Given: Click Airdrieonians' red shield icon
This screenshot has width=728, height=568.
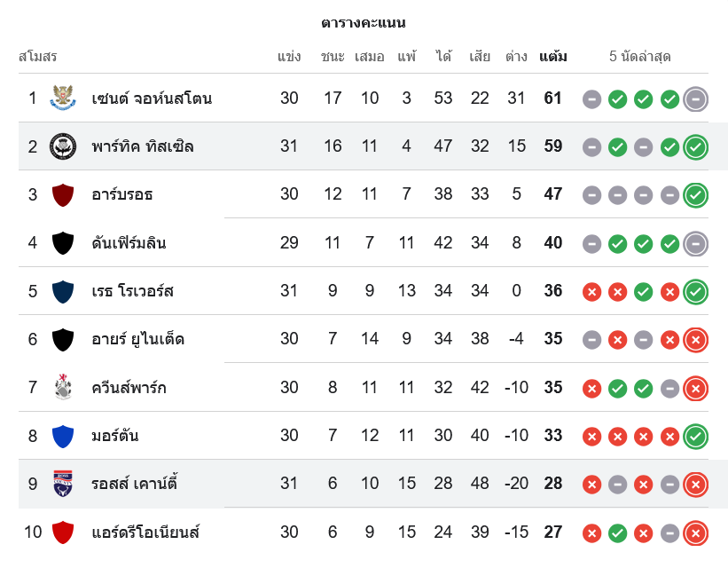Looking at the screenshot, I should pos(62,532).
